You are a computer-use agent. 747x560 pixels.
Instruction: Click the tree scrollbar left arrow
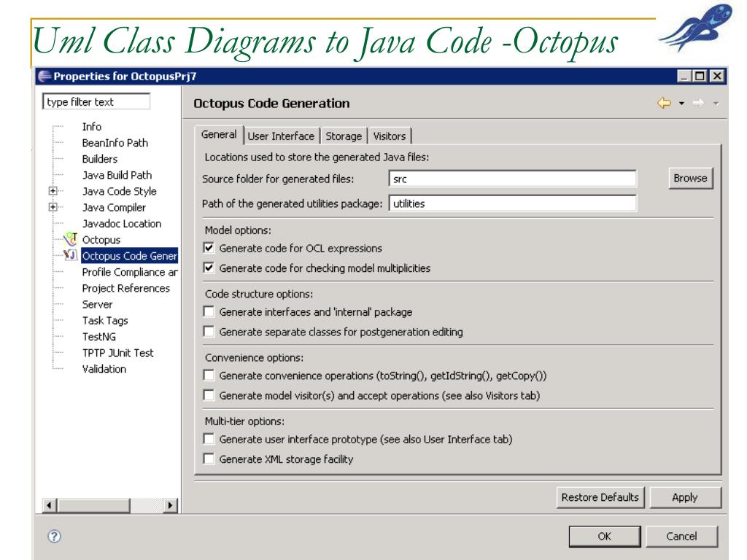pyautogui.click(x=50, y=505)
